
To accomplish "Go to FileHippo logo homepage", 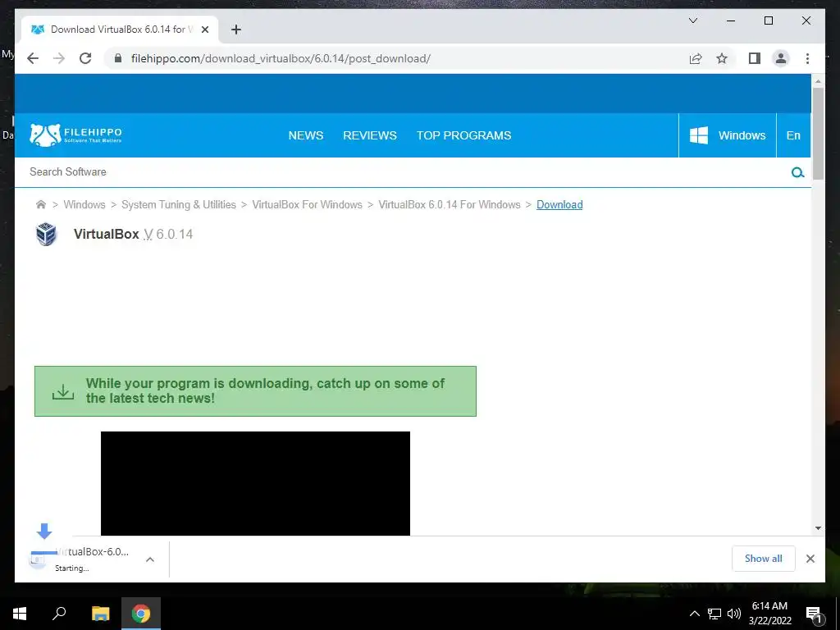I will (x=75, y=135).
